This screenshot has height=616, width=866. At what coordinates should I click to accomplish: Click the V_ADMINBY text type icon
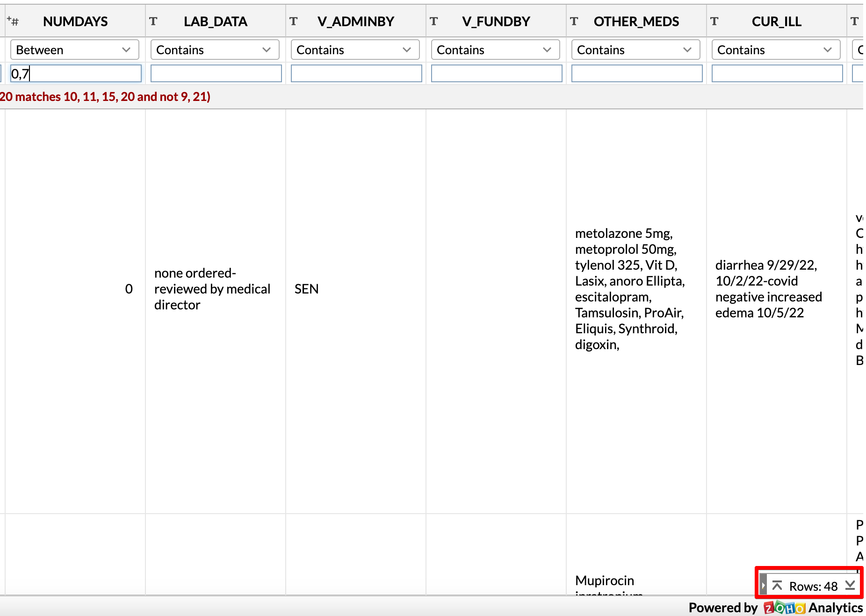[294, 21]
